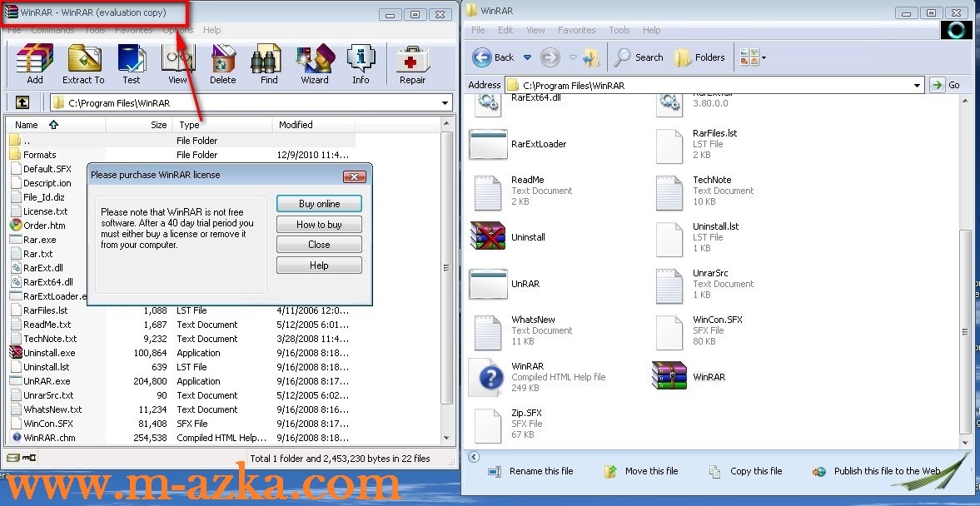Sort by Size column header

click(139, 125)
